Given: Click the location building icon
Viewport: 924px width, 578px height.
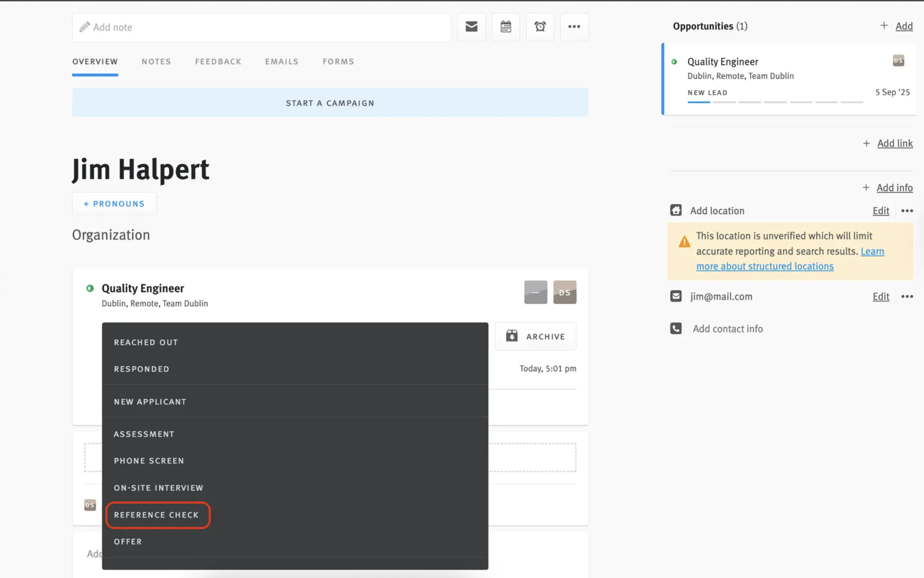Looking at the screenshot, I should [675, 211].
